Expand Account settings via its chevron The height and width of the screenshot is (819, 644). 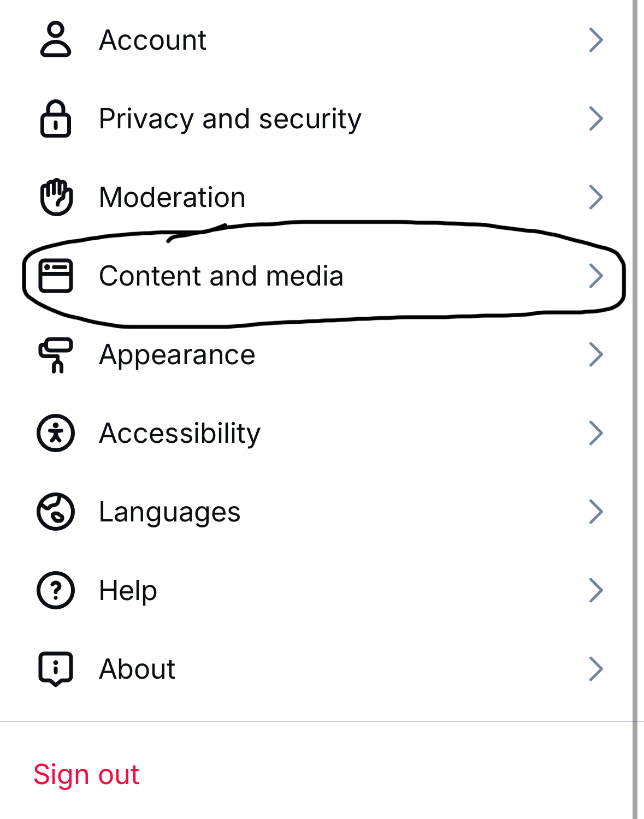pos(596,40)
